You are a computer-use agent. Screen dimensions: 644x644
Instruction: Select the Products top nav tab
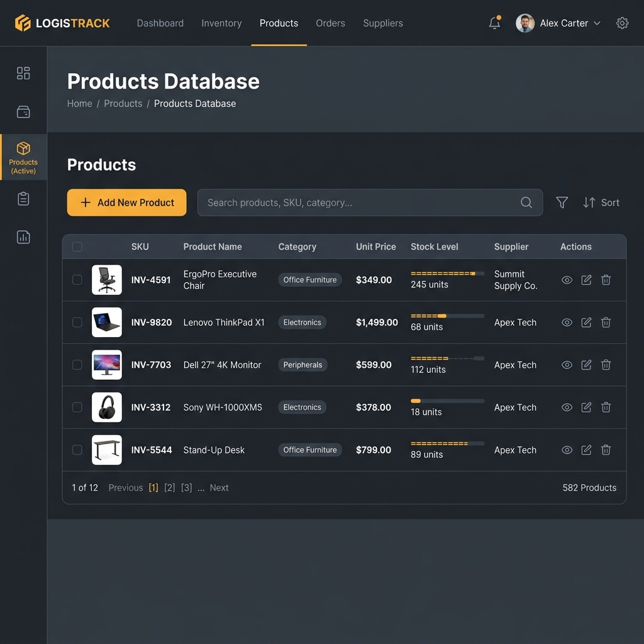279,23
